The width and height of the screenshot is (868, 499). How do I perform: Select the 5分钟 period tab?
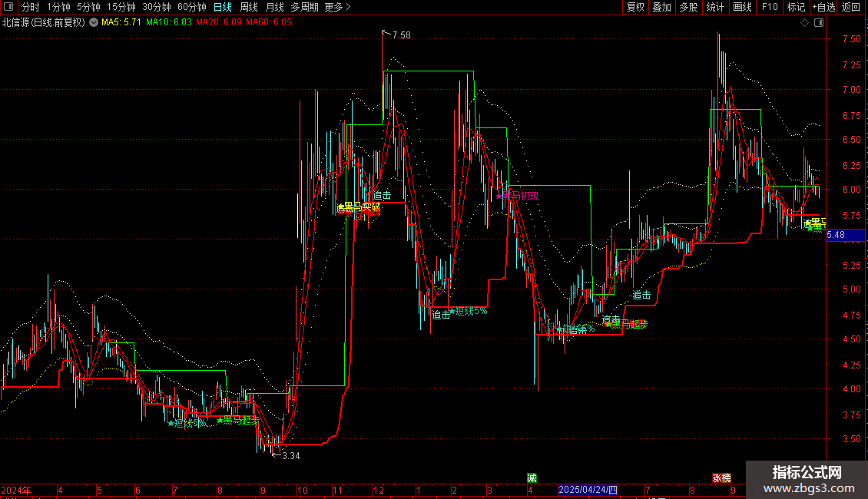point(88,7)
